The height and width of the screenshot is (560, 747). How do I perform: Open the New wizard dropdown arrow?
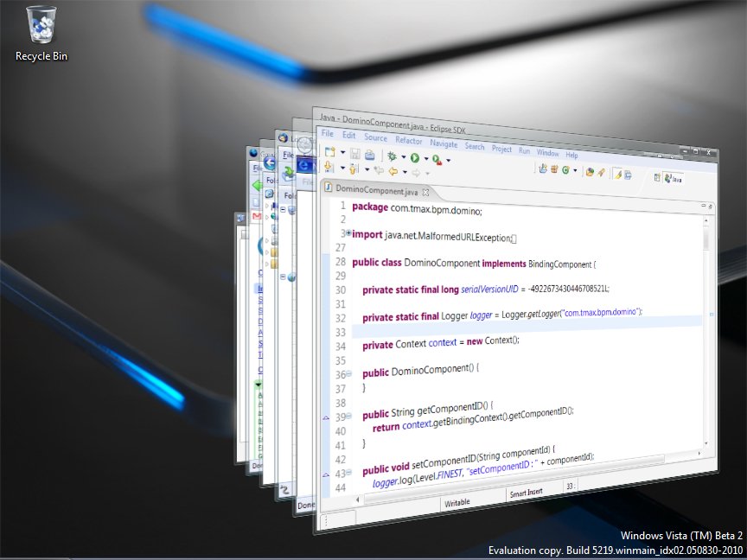pyautogui.click(x=342, y=153)
